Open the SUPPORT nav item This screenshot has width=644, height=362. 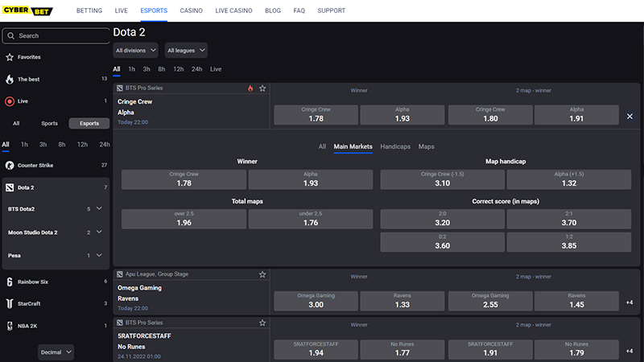[331, 10]
